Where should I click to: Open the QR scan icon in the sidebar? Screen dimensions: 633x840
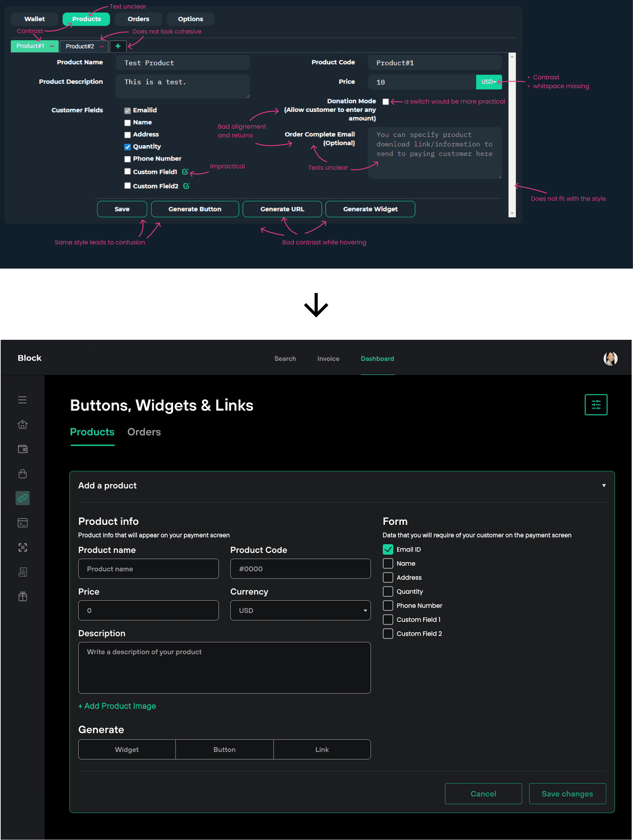pyautogui.click(x=23, y=547)
